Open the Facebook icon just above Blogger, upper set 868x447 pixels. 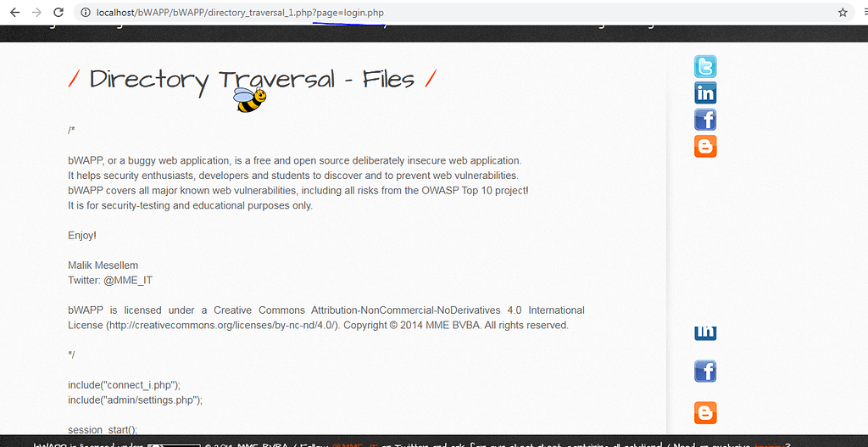705,120
